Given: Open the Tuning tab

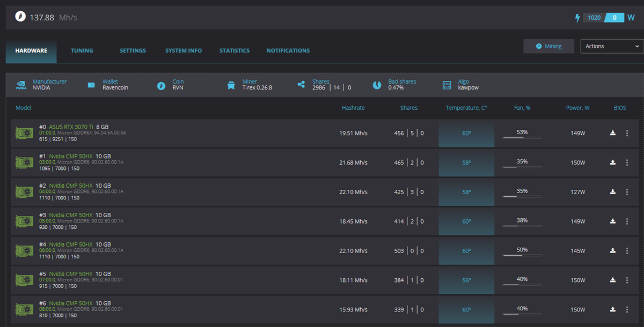Looking at the screenshot, I should (82, 50).
